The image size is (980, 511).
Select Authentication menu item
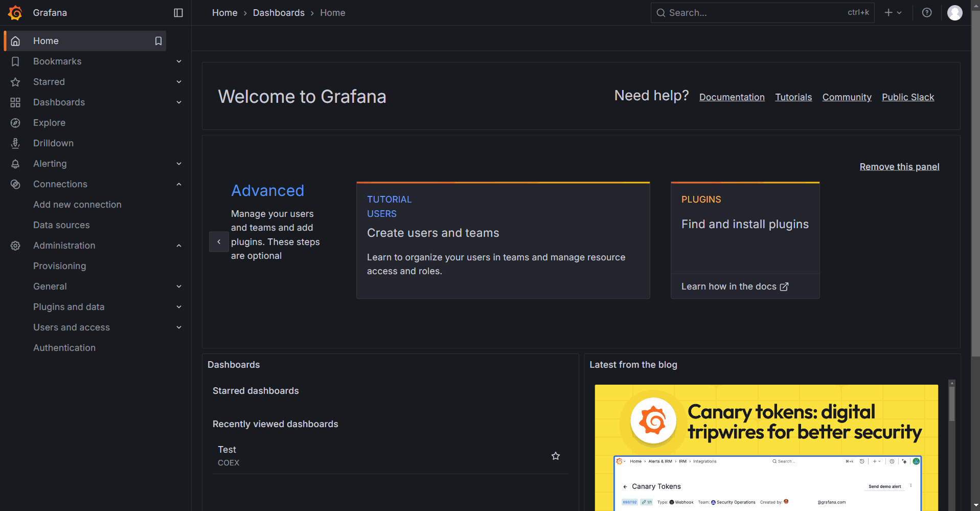coord(64,348)
